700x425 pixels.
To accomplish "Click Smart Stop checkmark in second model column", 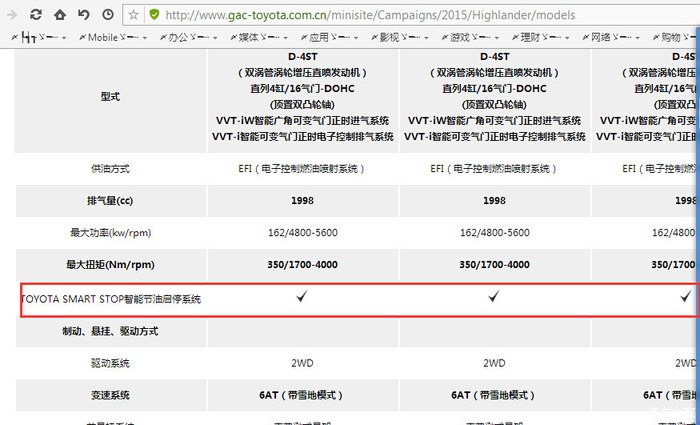I will 494,296.
